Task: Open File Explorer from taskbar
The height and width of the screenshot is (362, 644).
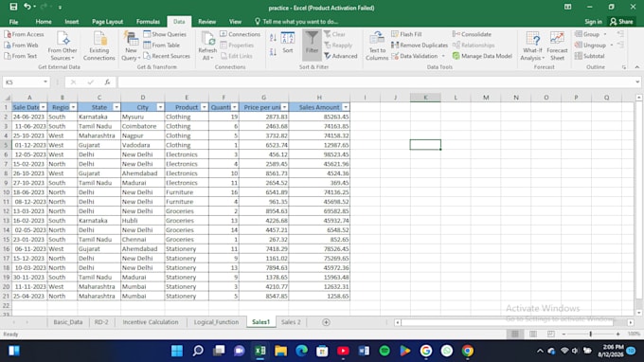Action: click(x=281, y=351)
